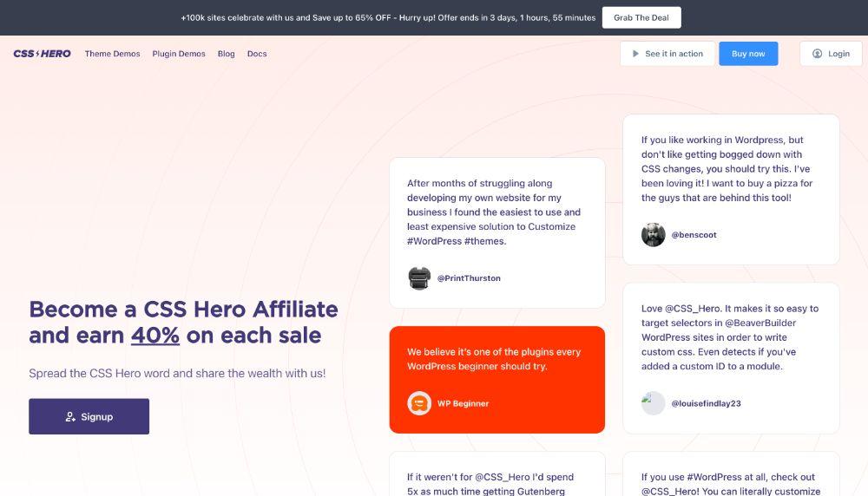Select the orange WP Beginner testimonial card
868x496 pixels.
tap(496, 379)
